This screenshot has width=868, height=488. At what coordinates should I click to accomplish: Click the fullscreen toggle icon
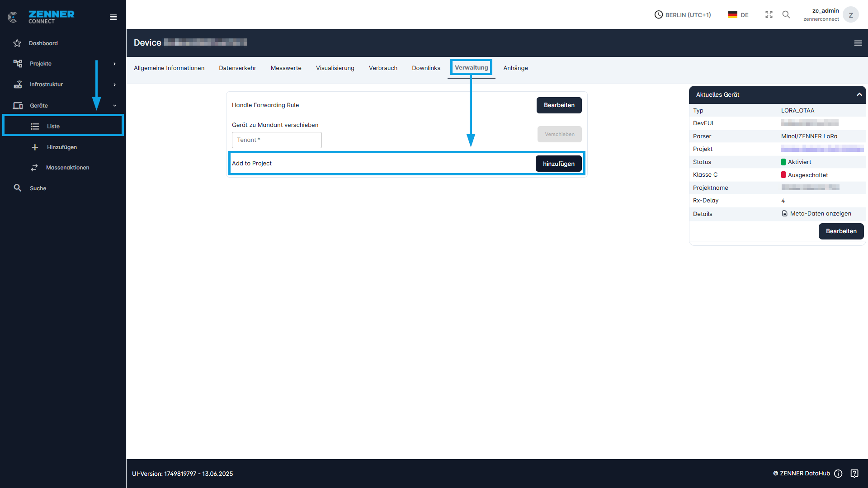[769, 15]
